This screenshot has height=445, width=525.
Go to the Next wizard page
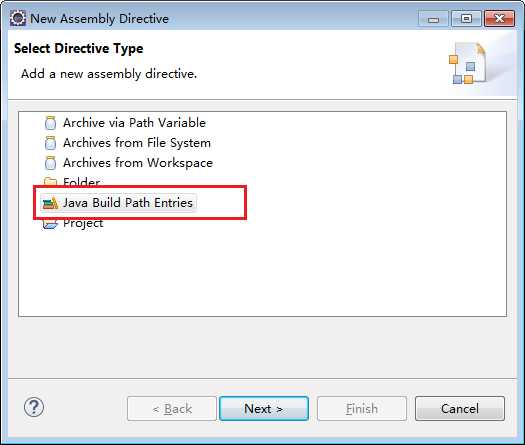point(264,409)
